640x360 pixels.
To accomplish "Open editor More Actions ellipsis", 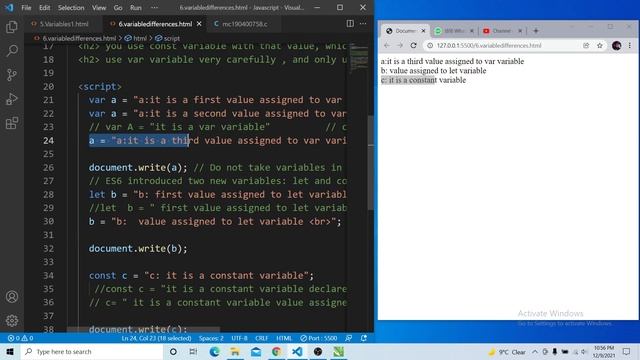I will pos(363,24).
